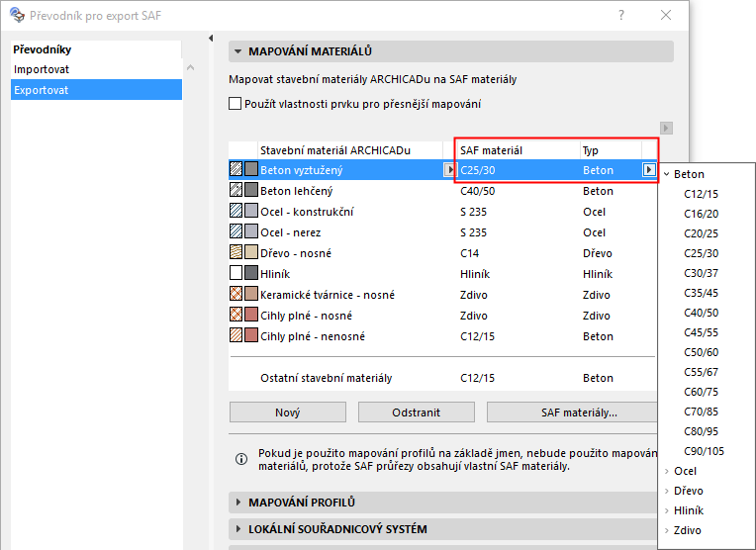
Task: Click the SAF materiál column header
Action: [x=518, y=150]
